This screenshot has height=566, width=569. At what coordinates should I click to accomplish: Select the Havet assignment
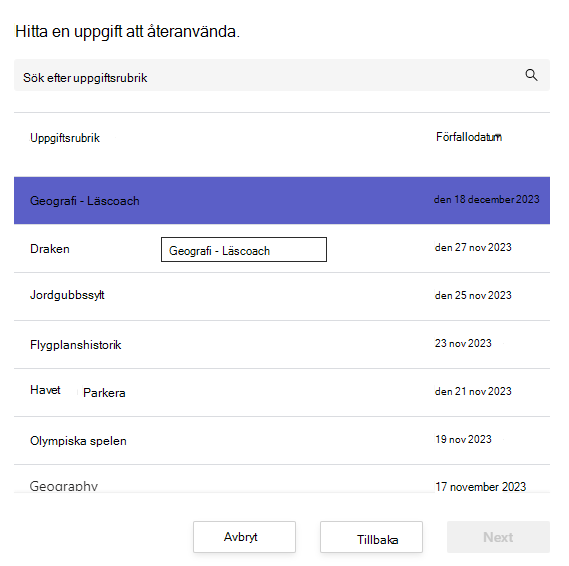(282, 392)
